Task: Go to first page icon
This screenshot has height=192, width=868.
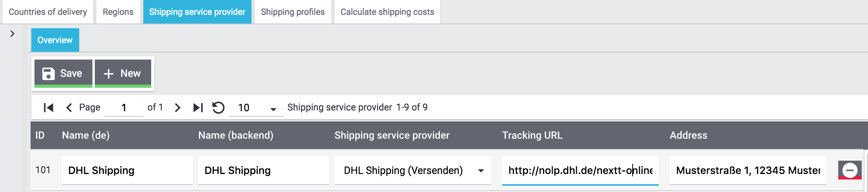Action: (49, 108)
